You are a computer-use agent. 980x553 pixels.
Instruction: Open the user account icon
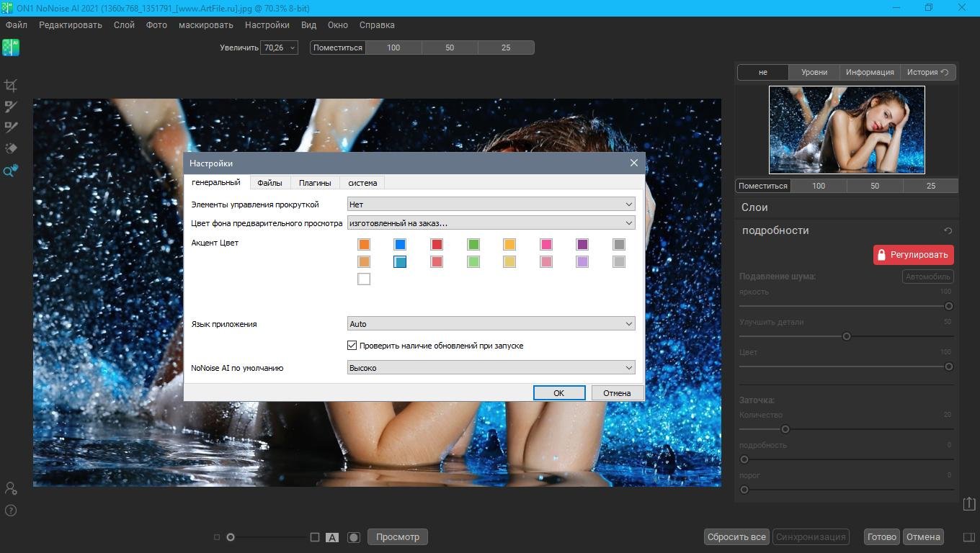click(x=11, y=488)
